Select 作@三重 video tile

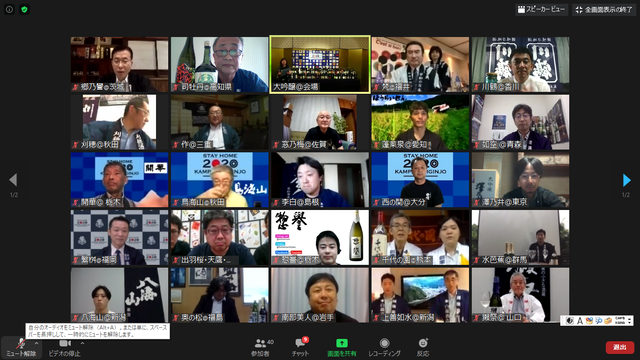pyautogui.click(x=220, y=122)
